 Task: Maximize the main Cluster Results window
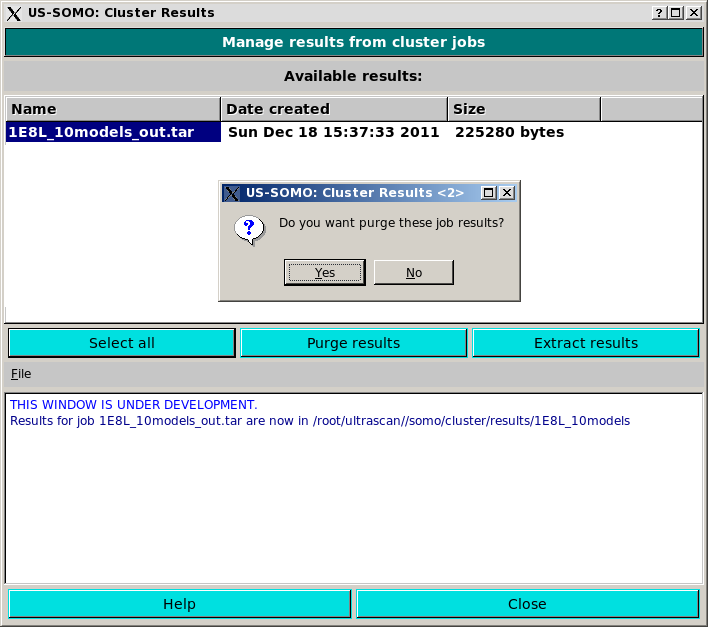(x=675, y=13)
